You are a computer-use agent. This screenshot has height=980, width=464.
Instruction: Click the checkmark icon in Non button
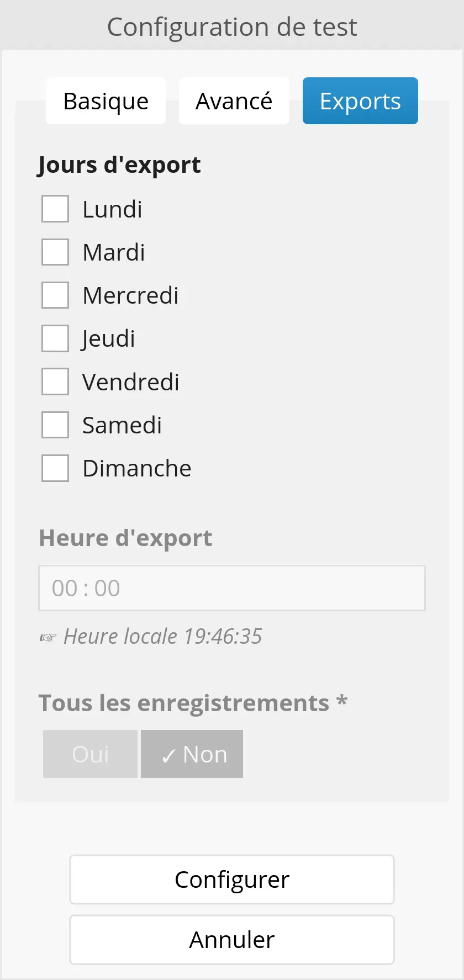pyautogui.click(x=168, y=756)
